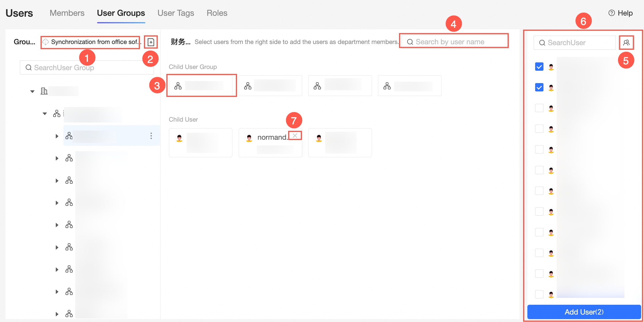Open the first Child User Group card
The height and width of the screenshot is (322, 644).
pos(200,86)
